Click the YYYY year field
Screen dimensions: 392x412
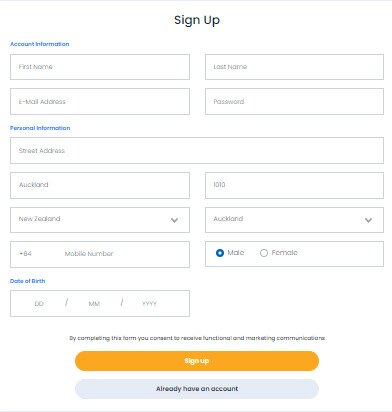(149, 304)
